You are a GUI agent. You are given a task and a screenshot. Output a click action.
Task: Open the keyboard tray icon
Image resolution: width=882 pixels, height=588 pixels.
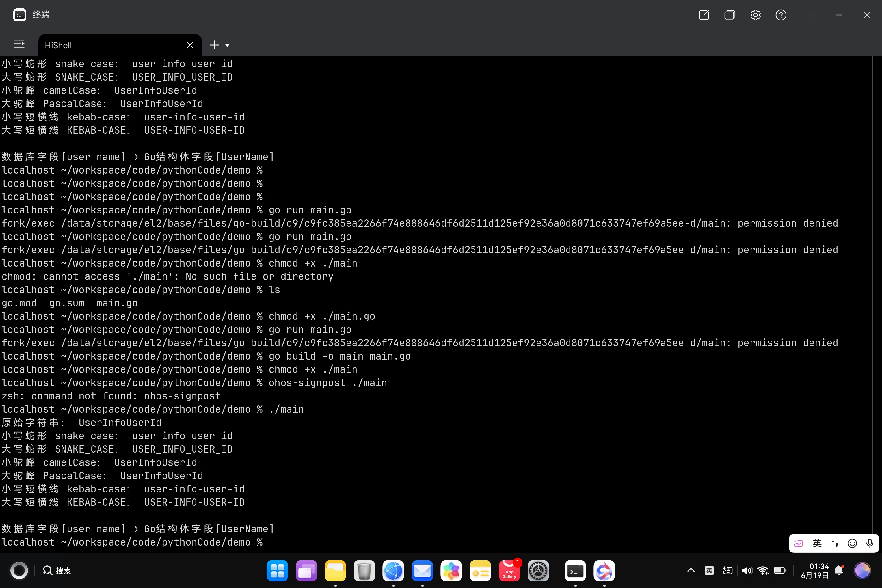coord(727,570)
